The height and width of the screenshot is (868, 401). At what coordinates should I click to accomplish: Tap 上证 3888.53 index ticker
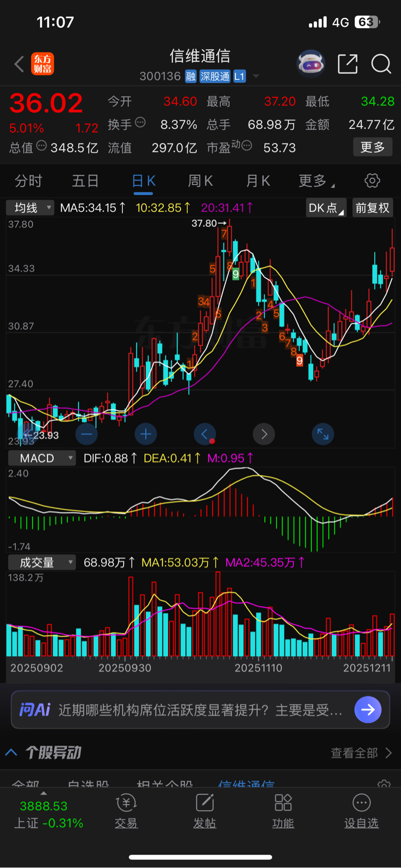pyautogui.click(x=49, y=815)
